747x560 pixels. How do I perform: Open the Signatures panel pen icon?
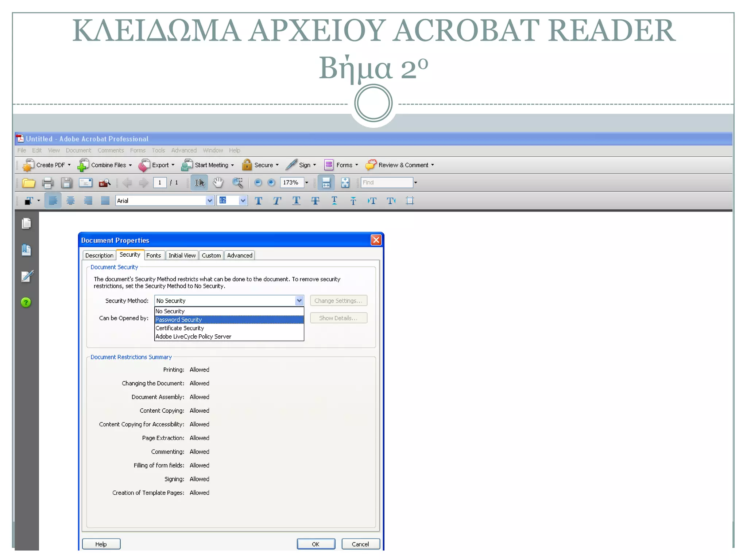(x=27, y=276)
